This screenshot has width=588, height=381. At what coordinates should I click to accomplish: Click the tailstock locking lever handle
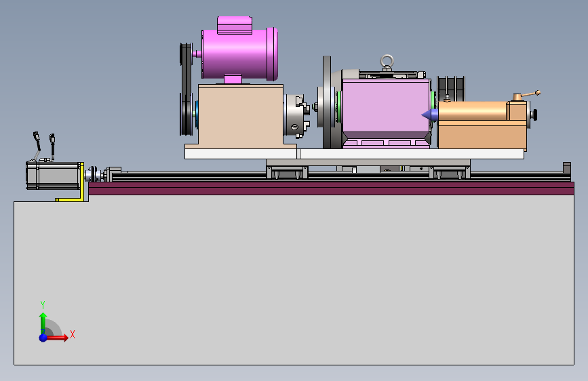point(529,94)
